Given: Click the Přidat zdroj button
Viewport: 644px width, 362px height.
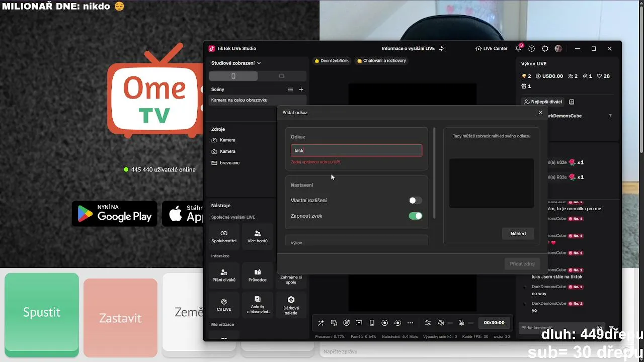Looking at the screenshot, I should pyautogui.click(x=522, y=264).
